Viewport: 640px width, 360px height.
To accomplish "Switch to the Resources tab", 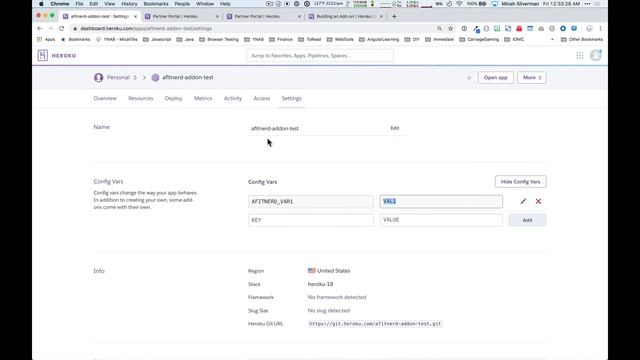I will point(141,98).
